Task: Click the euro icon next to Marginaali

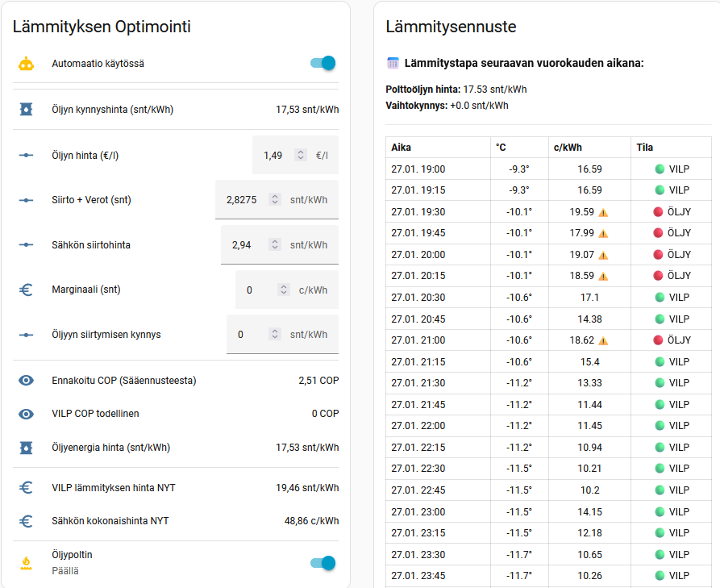Action: tap(26, 290)
